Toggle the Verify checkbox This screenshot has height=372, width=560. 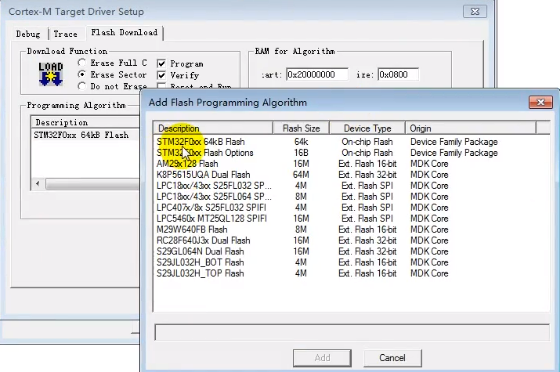tap(161, 75)
